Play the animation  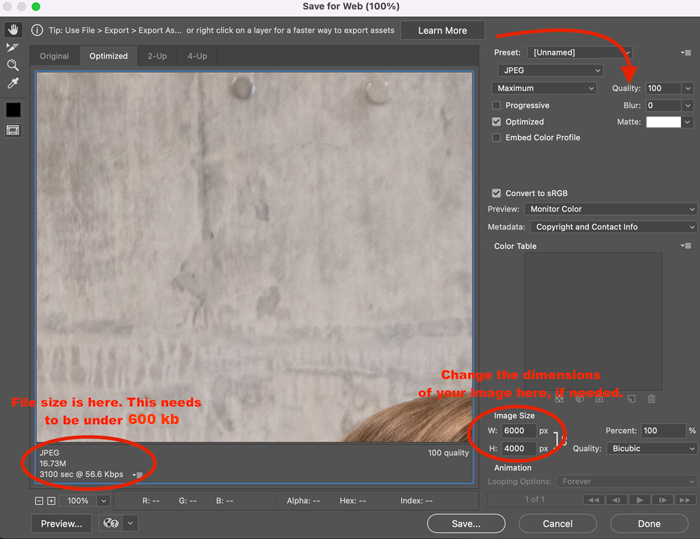pos(639,500)
